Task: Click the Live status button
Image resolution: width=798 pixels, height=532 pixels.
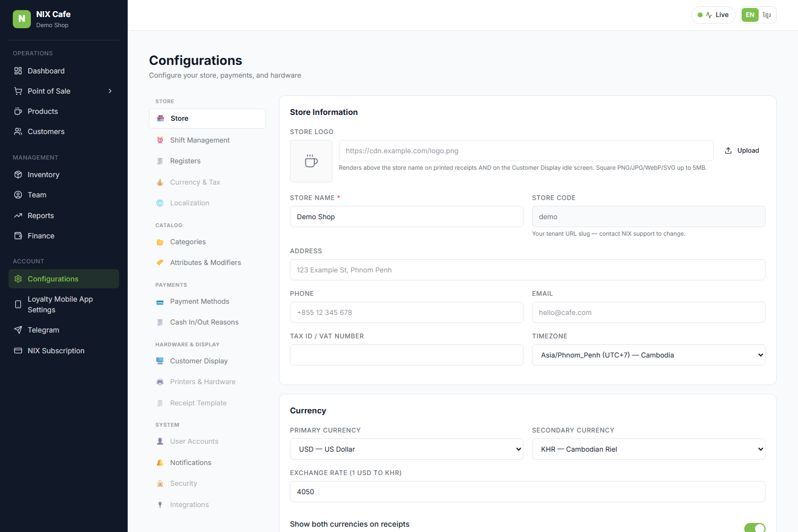Action: pos(713,15)
